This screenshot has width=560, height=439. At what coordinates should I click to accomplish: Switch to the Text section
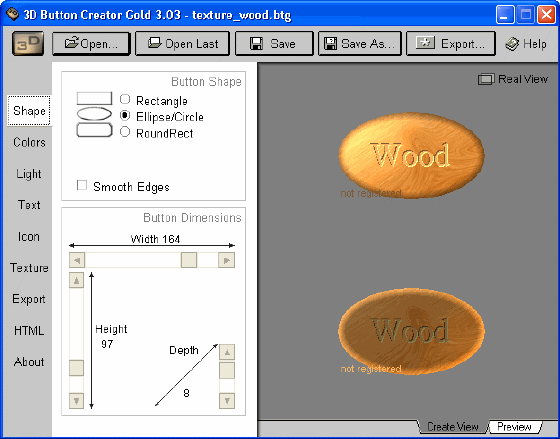pos(29,205)
